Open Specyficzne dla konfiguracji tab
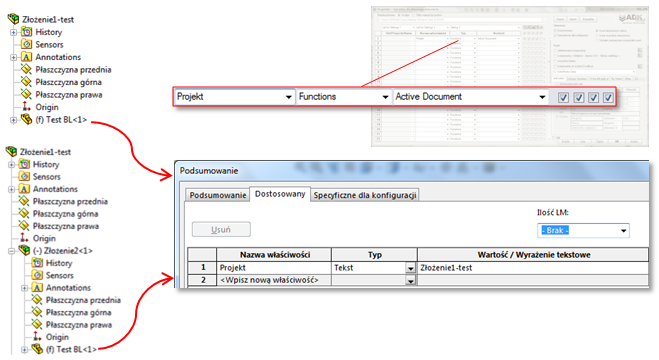This screenshot has height=360, width=659. (365, 195)
